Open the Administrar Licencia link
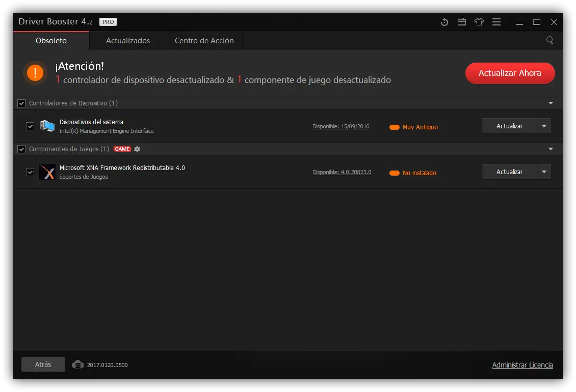 coord(522,365)
